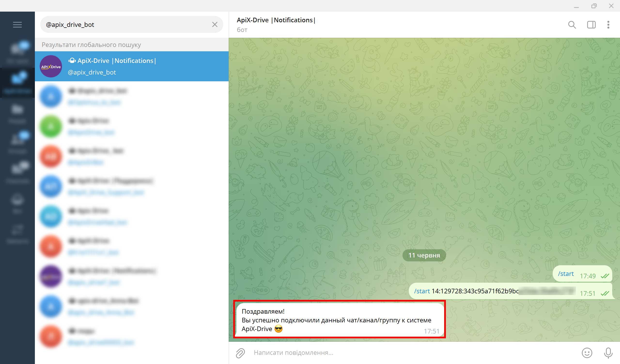620x364 pixels.
Task: Click the bot subtitle under chat title
Action: [x=242, y=30]
